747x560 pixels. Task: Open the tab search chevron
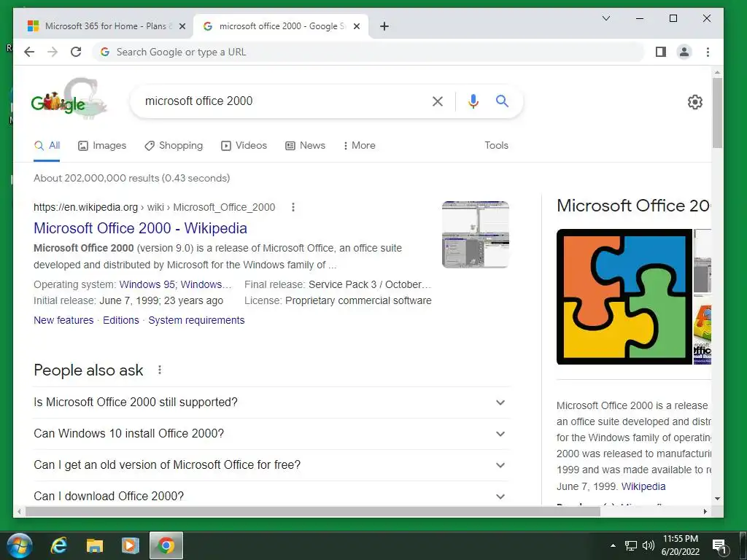click(x=606, y=18)
